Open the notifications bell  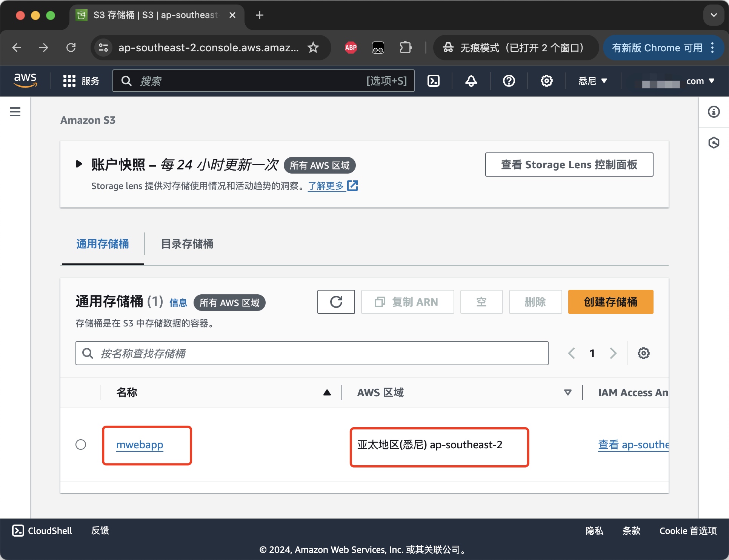(471, 81)
